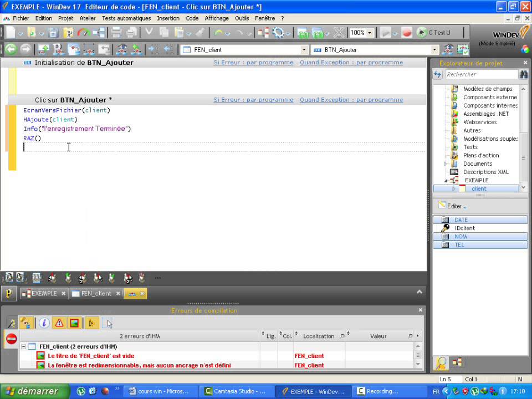Screen dimensions: 532x399
Task: Click the Print icon
Action: click(116, 33)
